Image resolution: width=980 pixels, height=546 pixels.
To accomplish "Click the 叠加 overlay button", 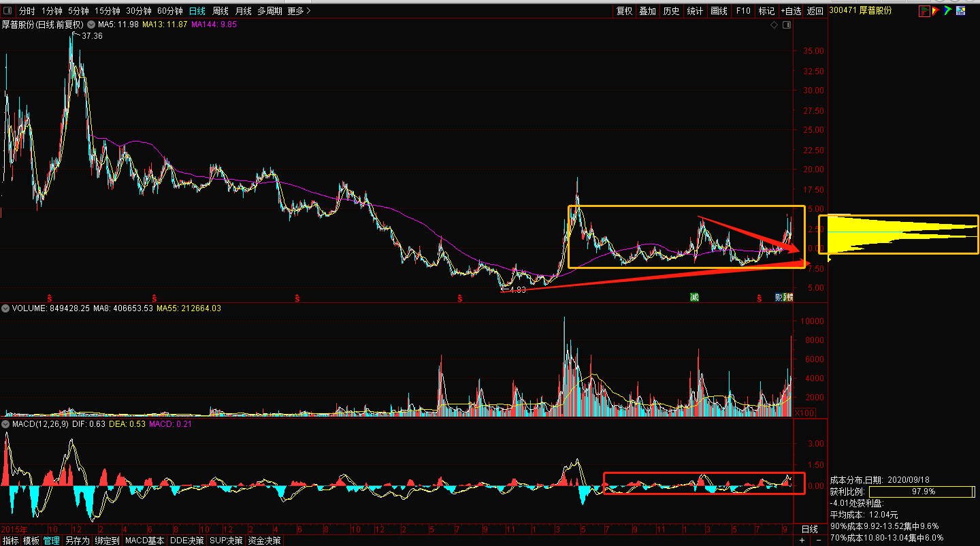I will (647, 11).
